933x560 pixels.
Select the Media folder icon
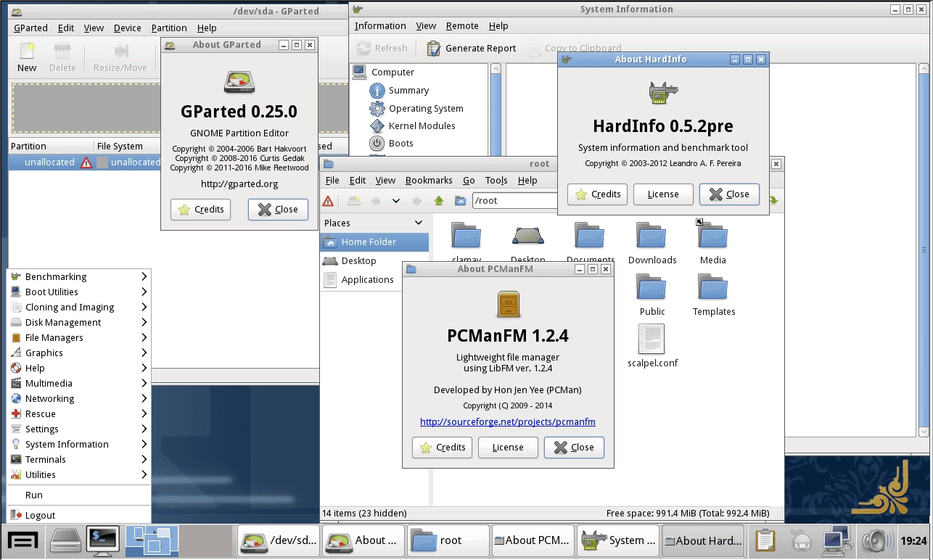pos(713,236)
